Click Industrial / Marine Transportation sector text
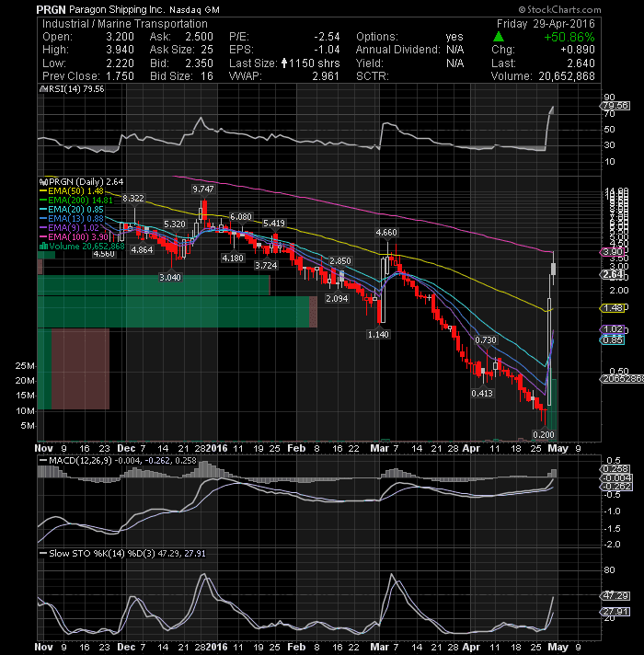The image size is (644, 655). (x=125, y=24)
